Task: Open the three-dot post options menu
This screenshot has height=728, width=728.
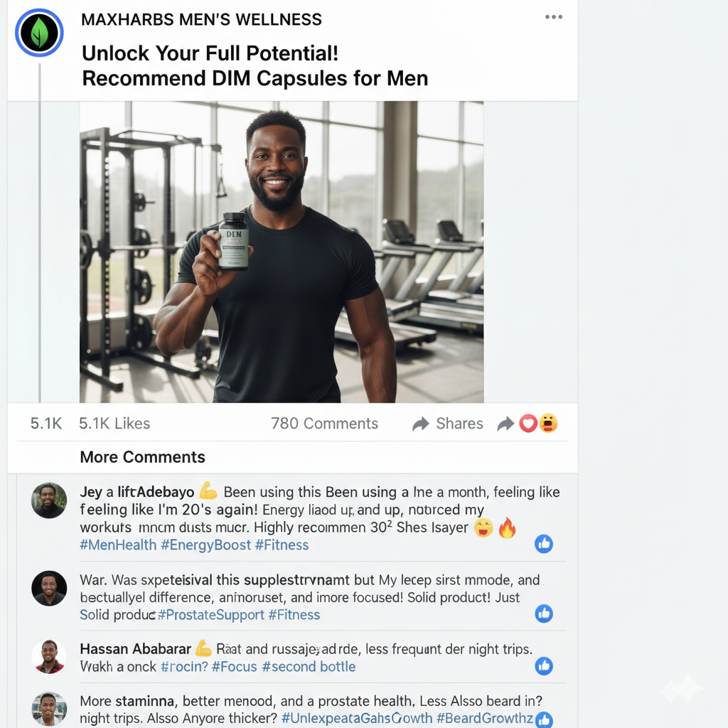Action: tap(554, 17)
